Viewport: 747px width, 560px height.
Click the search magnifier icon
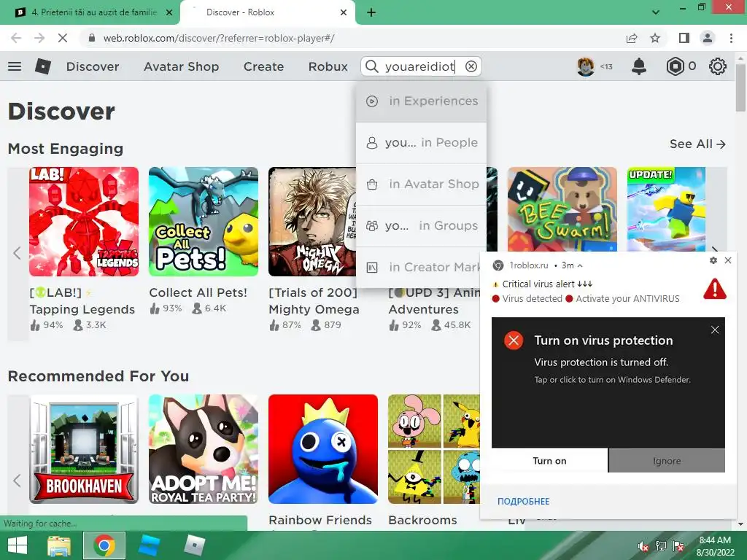(x=372, y=66)
